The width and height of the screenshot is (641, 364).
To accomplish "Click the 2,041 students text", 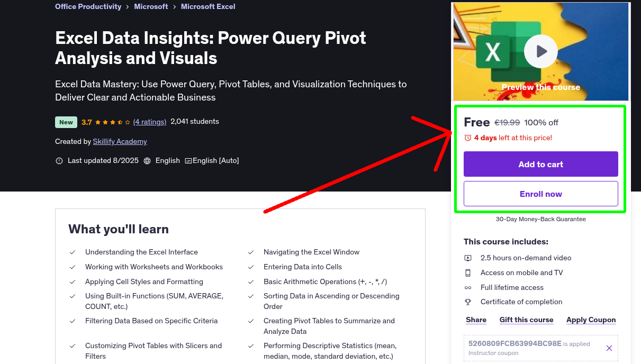I will [x=195, y=122].
